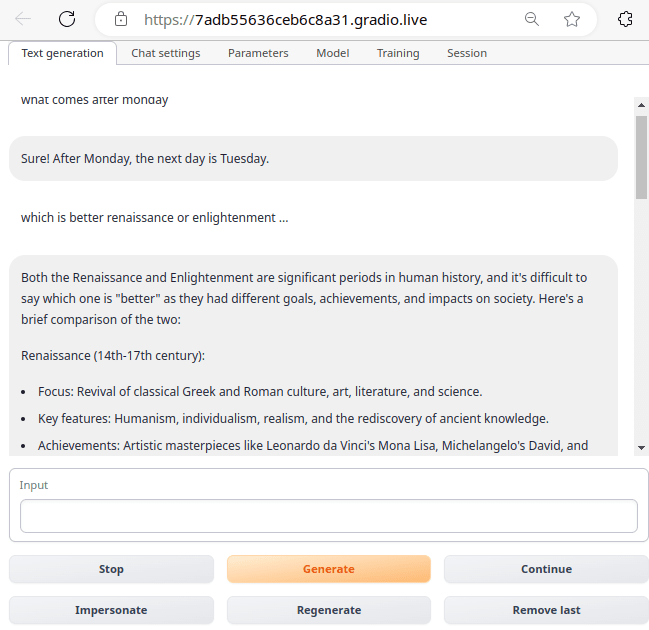Viewport: 649px width, 630px height.
Task: Switch to the Chat settings tab
Action: point(165,53)
